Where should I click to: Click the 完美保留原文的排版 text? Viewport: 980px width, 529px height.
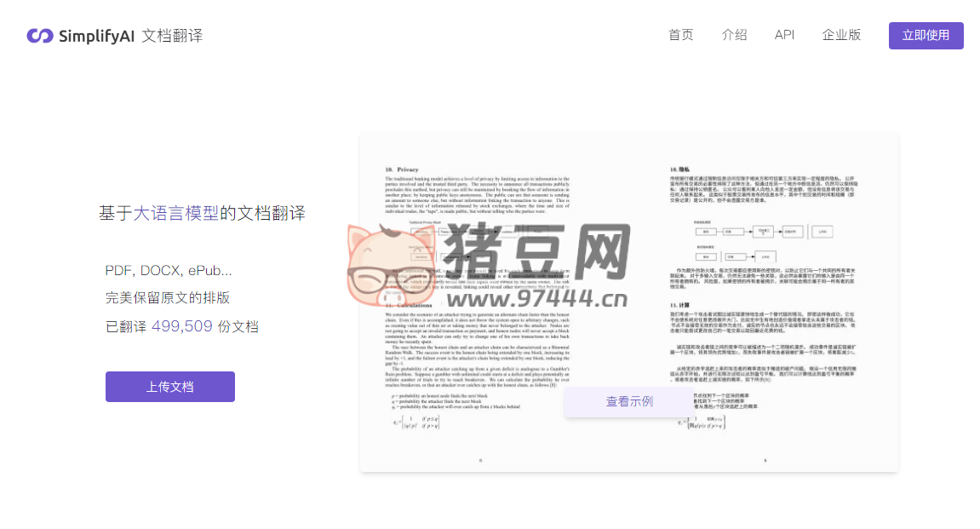tap(168, 298)
